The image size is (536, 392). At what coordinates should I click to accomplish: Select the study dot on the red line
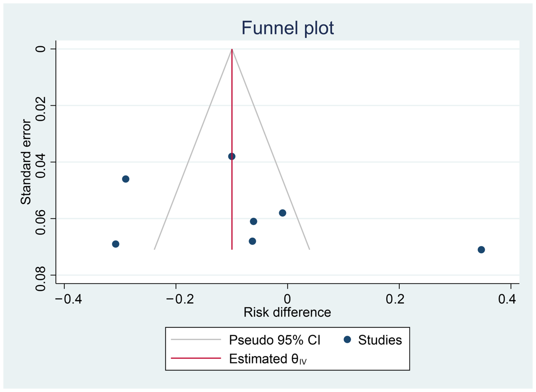coord(232,156)
